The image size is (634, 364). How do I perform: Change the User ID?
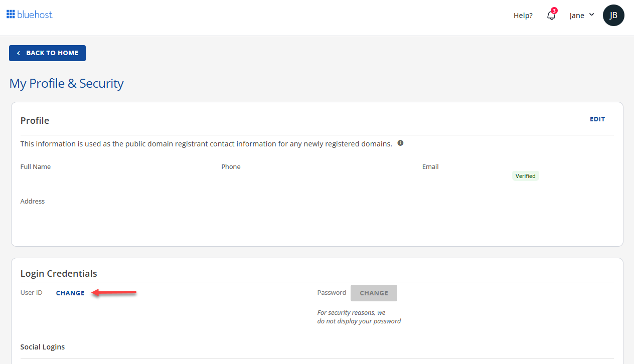coord(70,293)
